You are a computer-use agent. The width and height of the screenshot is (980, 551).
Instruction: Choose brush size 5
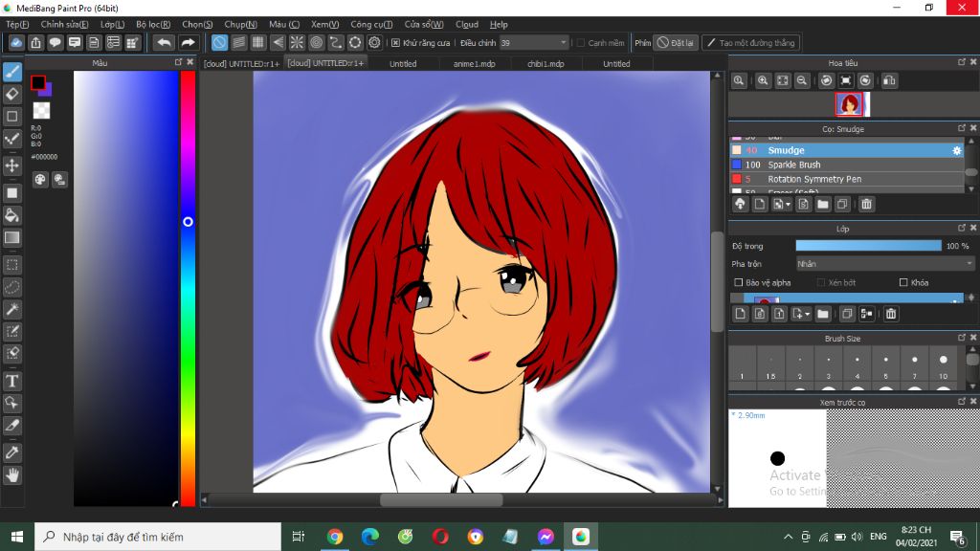(x=885, y=364)
